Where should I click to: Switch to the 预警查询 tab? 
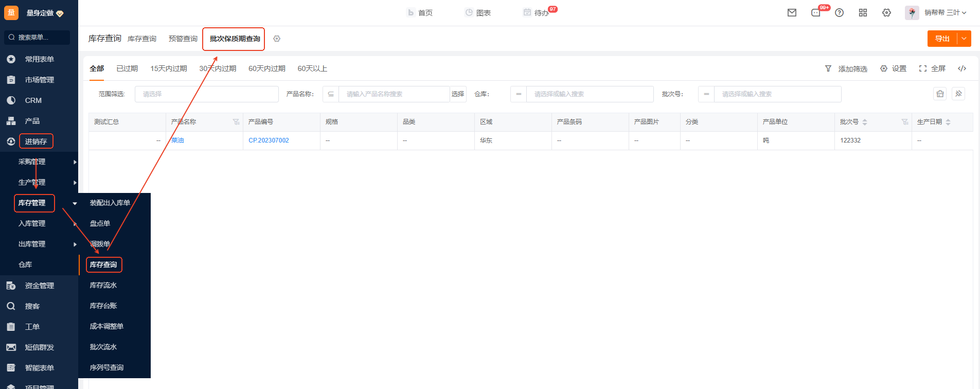[183, 39]
